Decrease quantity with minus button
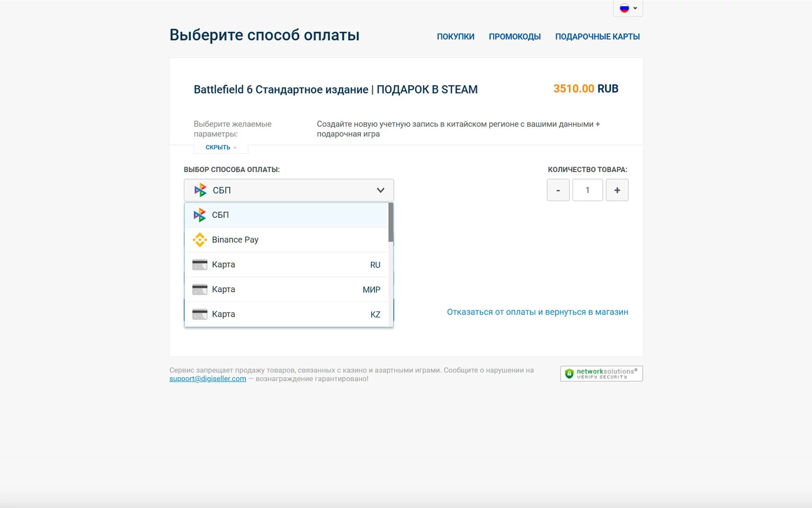 [x=558, y=190]
